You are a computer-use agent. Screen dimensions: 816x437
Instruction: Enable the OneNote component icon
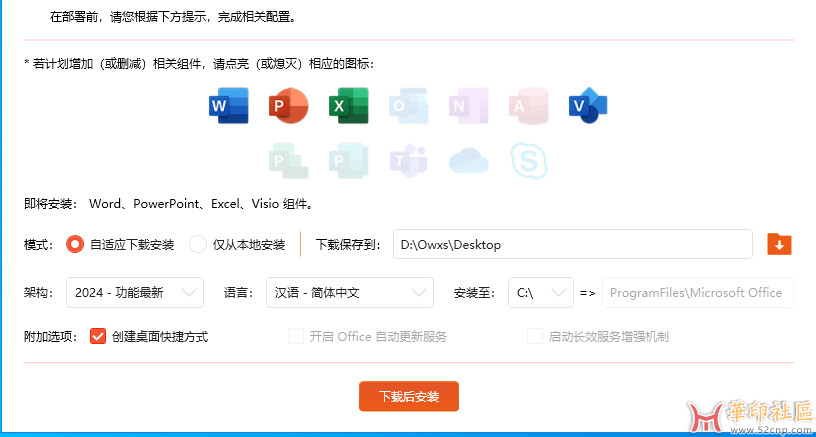click(469, 106)
